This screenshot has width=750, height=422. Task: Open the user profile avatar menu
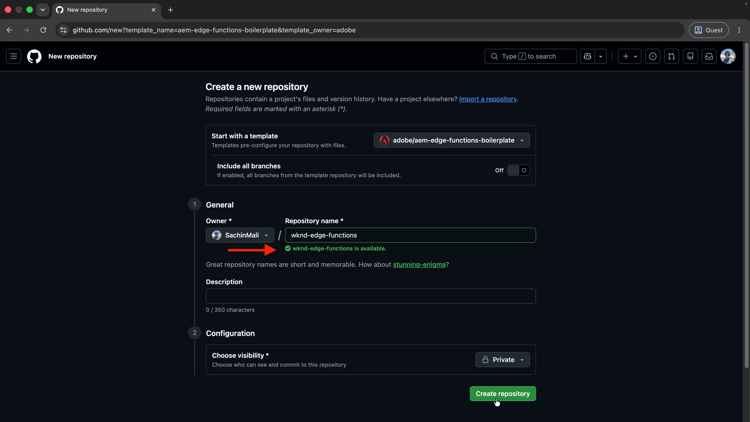tap(728, 56)
